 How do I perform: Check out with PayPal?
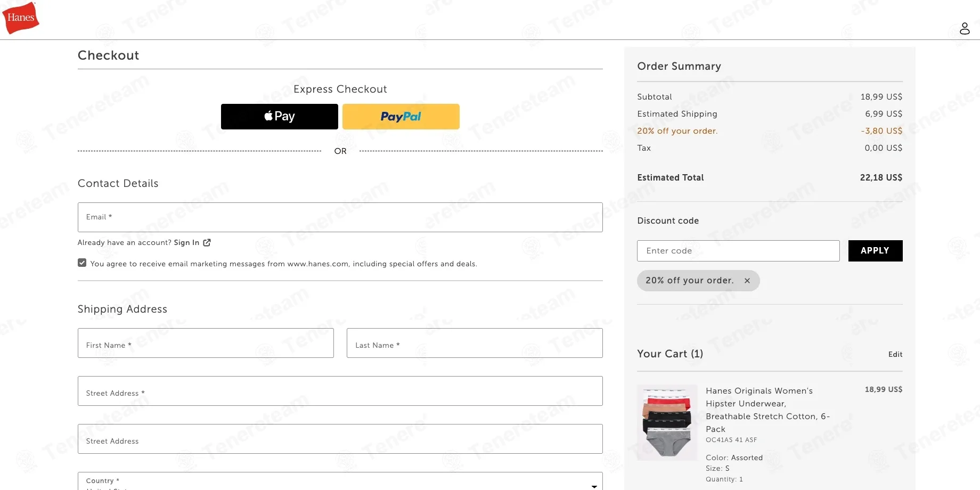(401, 117)
